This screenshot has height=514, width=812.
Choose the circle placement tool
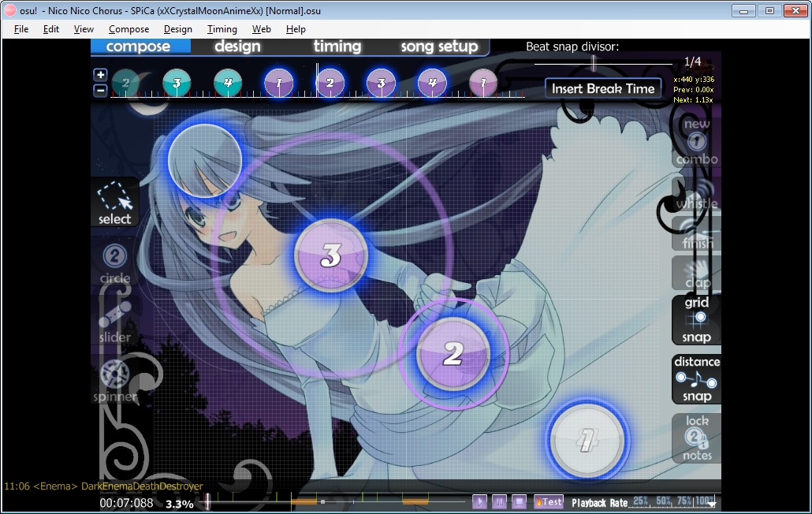[114, 263]
